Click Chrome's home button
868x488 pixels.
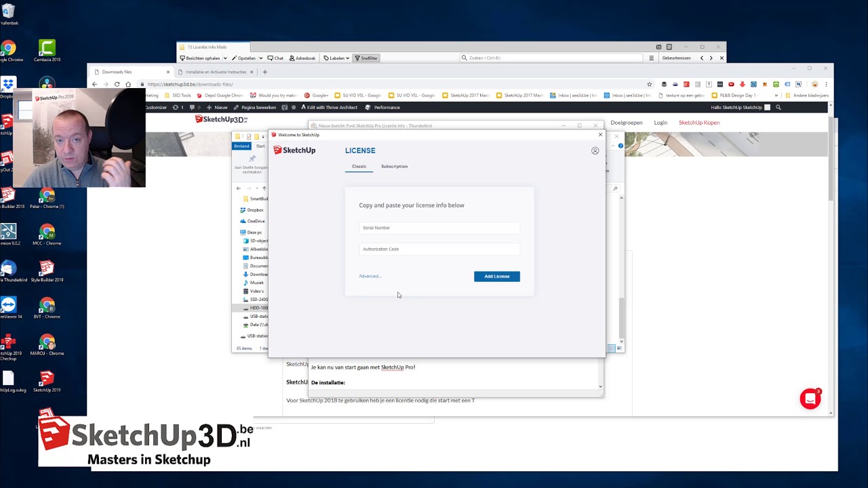127,84
